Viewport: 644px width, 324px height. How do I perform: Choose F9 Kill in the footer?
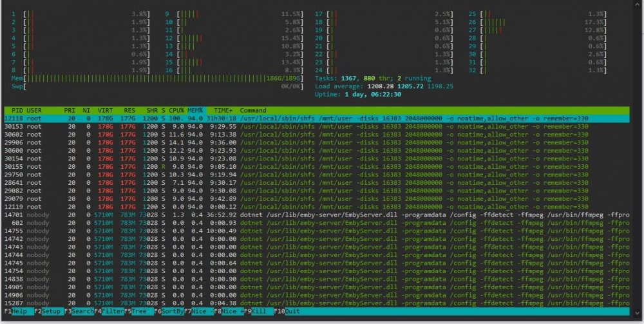pyautogui.click(x=259, y=311)
